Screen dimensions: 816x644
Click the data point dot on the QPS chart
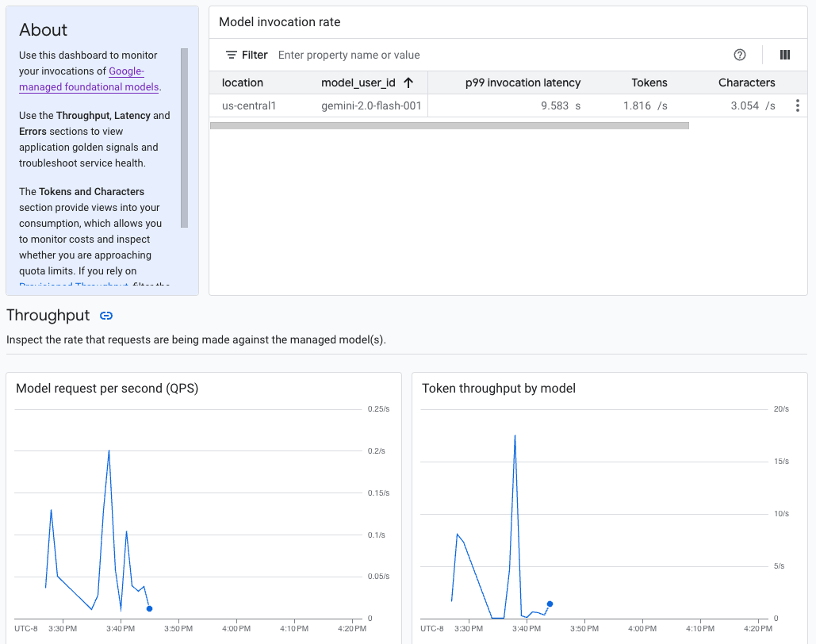tap(149, 609)
